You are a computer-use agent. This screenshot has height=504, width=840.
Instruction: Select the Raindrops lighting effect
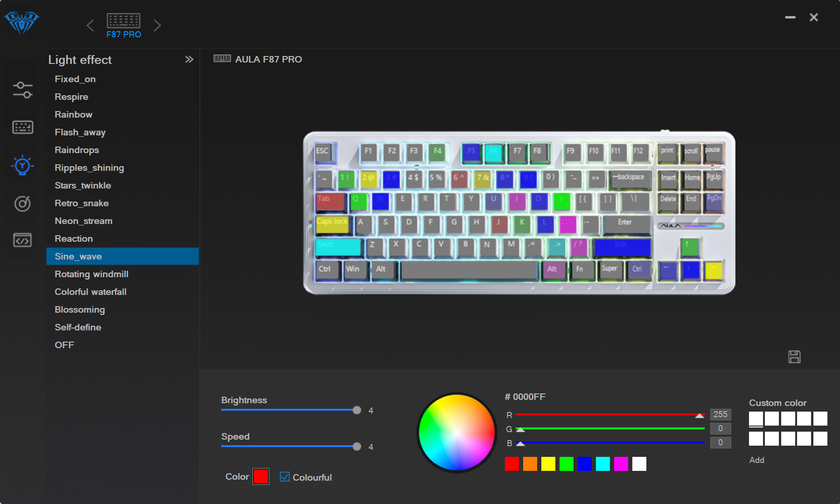click(77, 150)
